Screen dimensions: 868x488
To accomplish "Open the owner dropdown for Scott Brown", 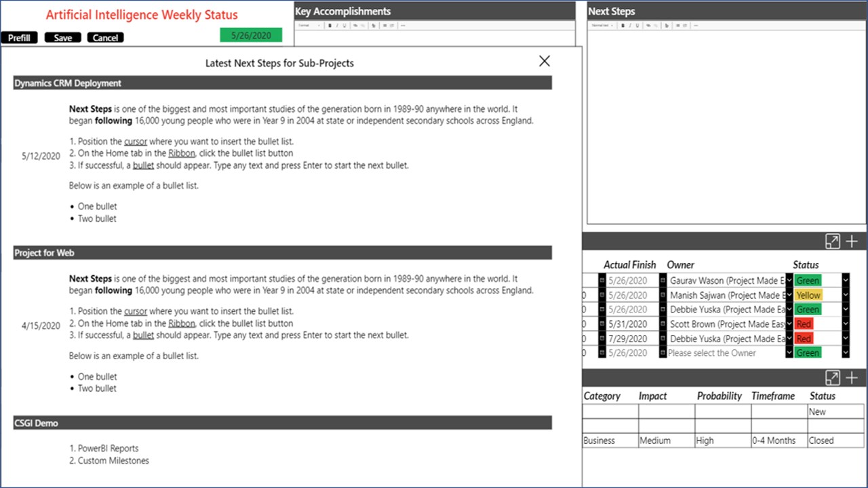I will tap(789, 324).
